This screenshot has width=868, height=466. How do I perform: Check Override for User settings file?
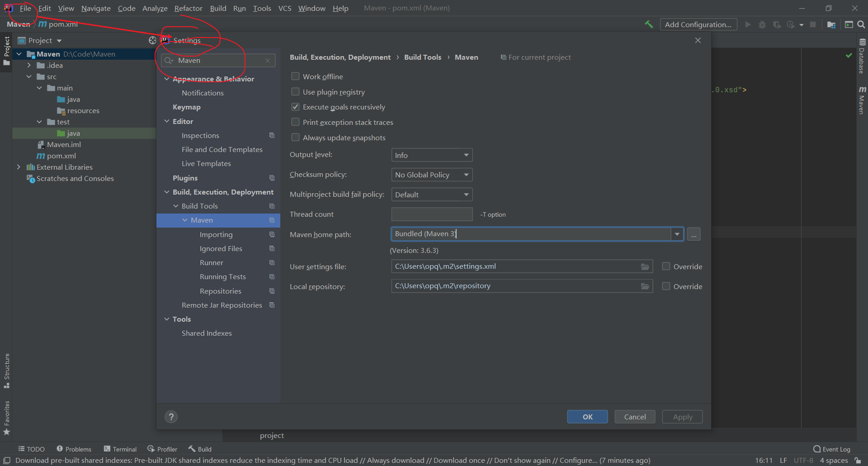click(666, 266)
